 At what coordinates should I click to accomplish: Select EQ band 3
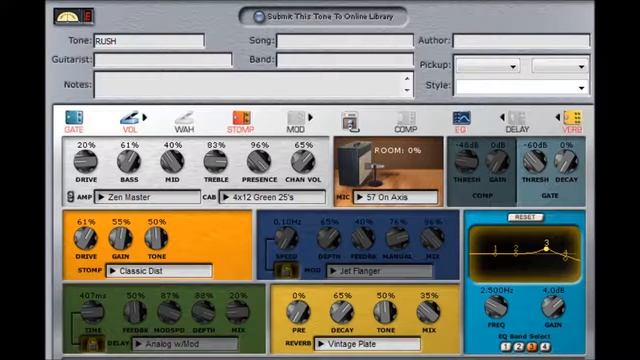532,347
